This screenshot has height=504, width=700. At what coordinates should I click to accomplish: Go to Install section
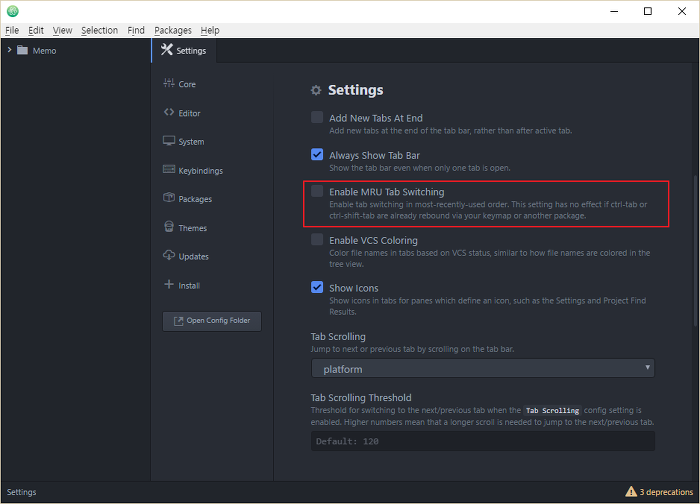tap(189, 285)
